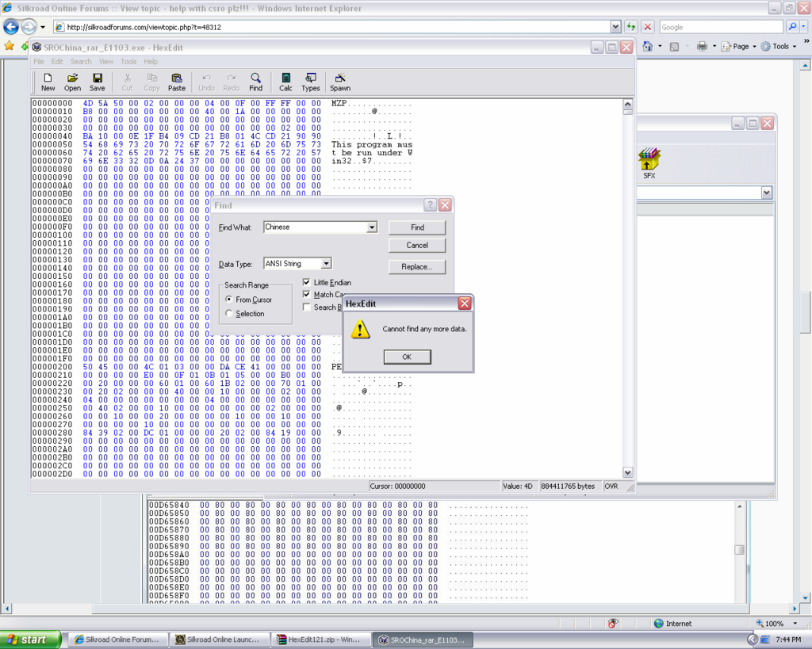Select the SFX icon in the WinRAR window

pos(649,163)
